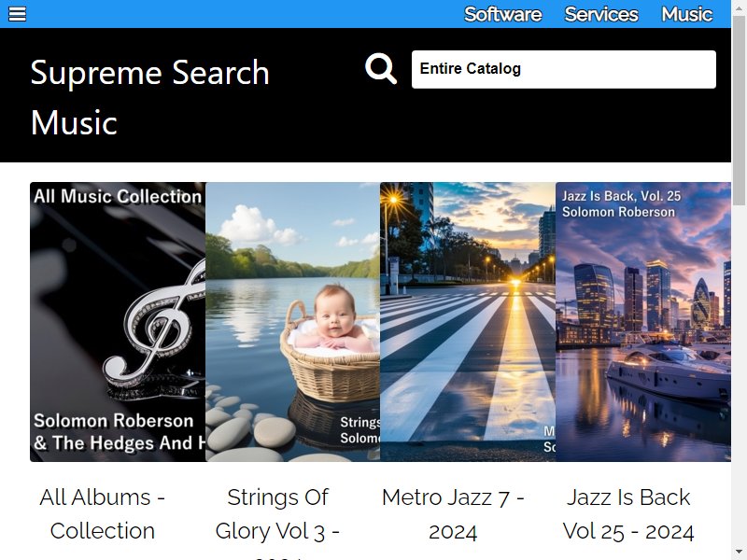The width and height of the screenshot is (747, 560).
Task: Select the All Albums - Collection link
Action: point(103,514)
